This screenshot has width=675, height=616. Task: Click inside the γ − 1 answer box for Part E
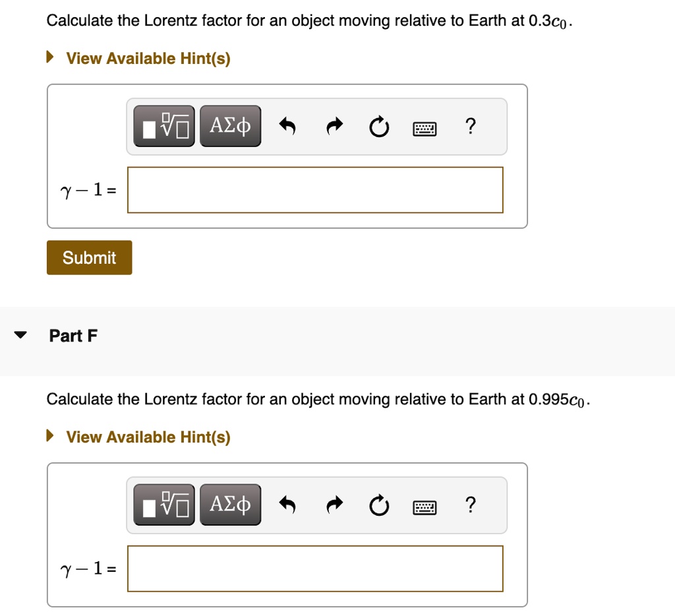[x=314, y=190]
